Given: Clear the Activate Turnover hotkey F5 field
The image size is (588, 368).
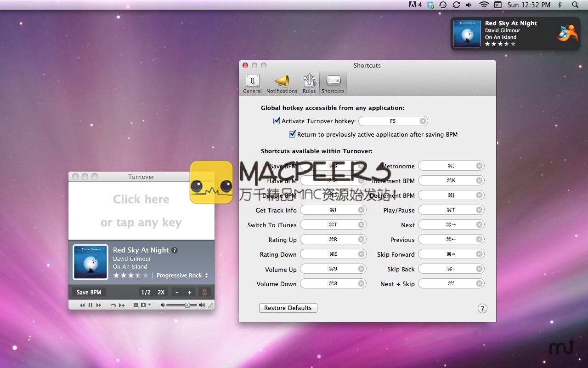Looking at the screenshot, I should [x=423, y=121].
